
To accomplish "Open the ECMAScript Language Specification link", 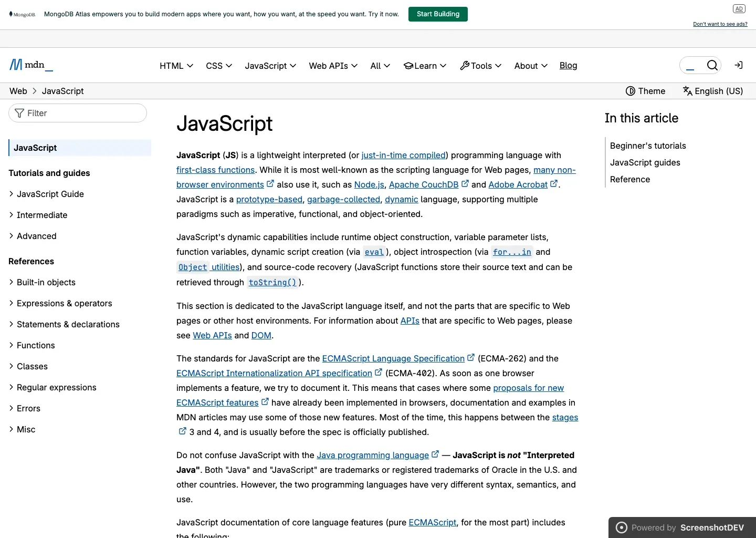I will click(393, 358).
